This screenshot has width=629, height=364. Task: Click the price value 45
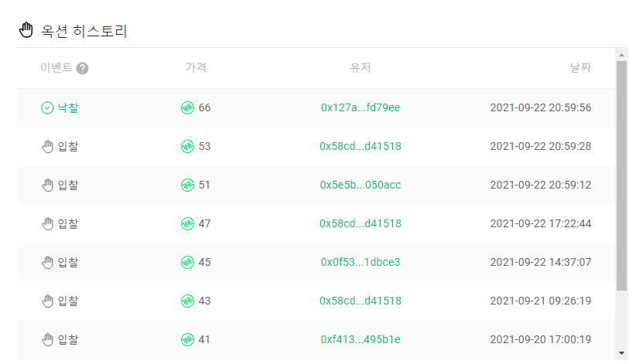point(204,262)
